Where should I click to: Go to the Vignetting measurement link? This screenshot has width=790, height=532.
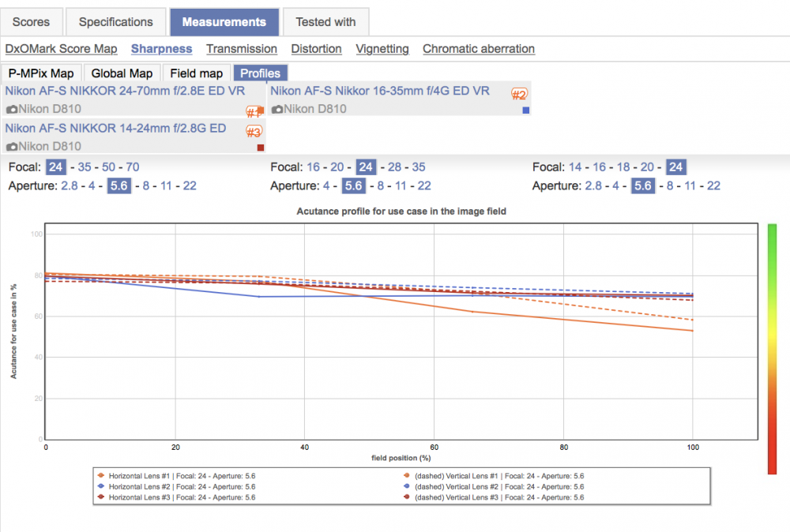pyautogui.click(x=382, y=49)
